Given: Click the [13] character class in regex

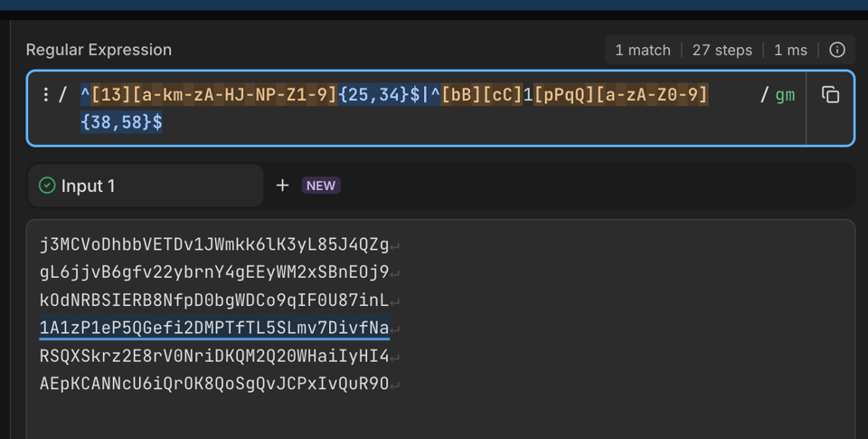Looking at the screenshot, I should 110,95.
